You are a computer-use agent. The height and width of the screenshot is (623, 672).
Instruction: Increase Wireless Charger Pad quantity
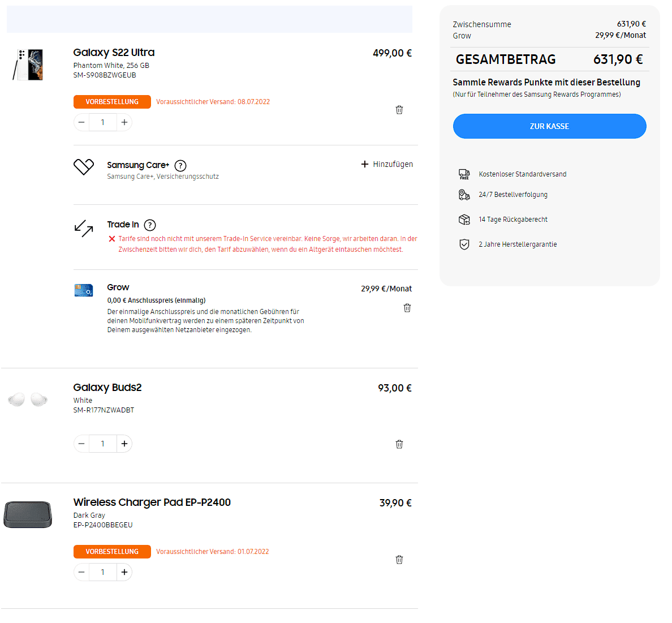click(124, 572)
